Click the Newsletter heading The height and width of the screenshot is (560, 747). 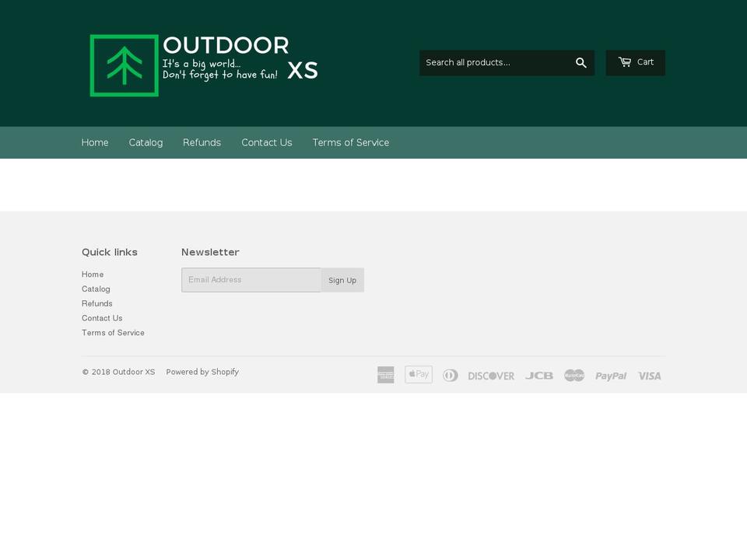click(210, 252)
